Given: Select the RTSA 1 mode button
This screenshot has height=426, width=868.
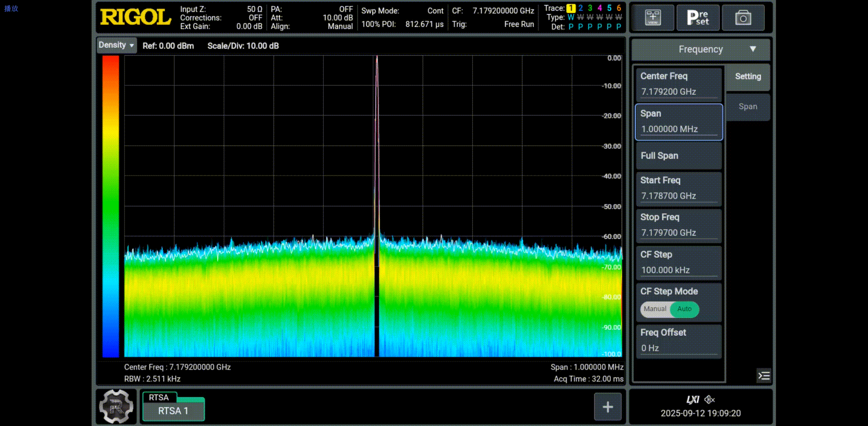Looking at the screenshot, I should tap(173, 411).
